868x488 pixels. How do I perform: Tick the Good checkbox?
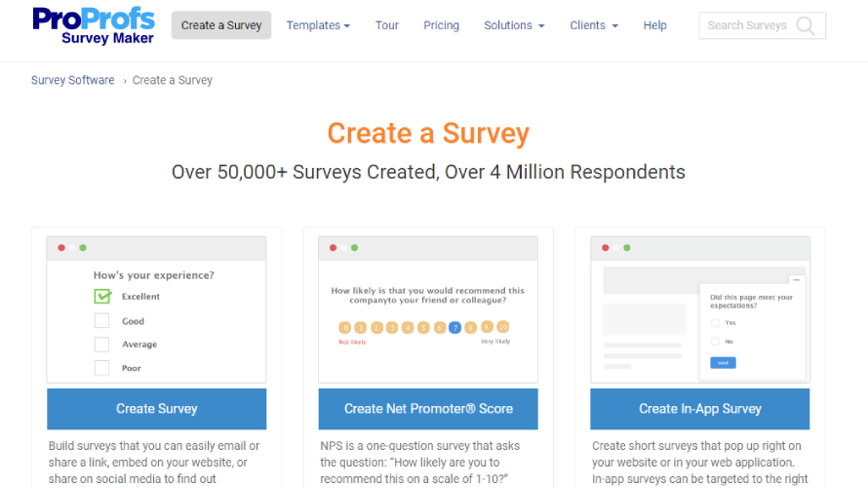[x=101, y=321]
